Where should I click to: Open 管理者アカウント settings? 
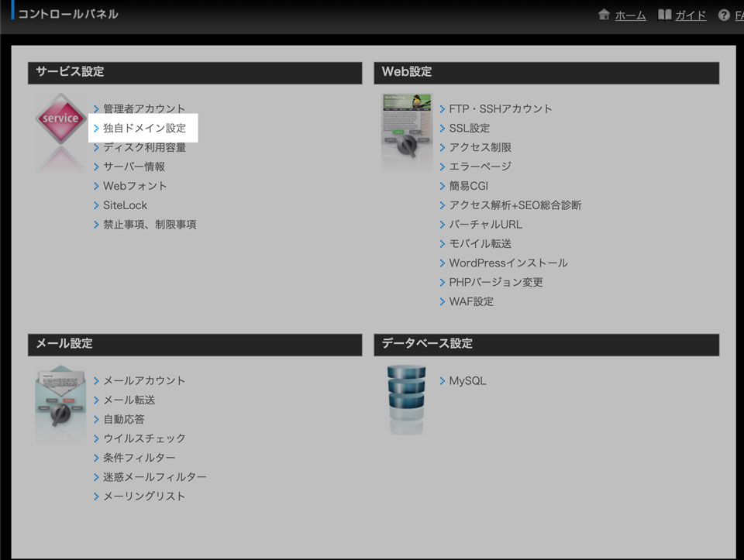click(x=144, y=108)
